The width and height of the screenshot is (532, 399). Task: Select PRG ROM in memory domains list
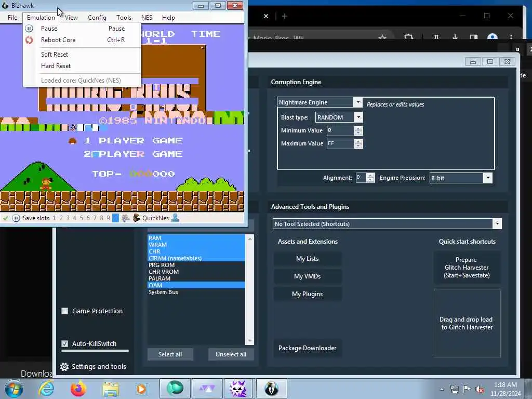coord(196,265)
